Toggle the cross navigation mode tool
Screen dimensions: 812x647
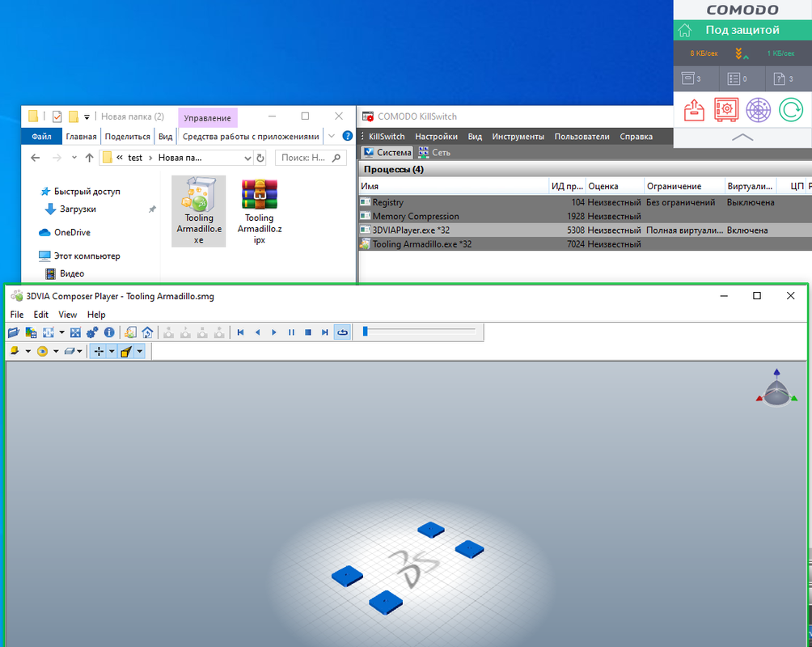click(x=99, y=351)
